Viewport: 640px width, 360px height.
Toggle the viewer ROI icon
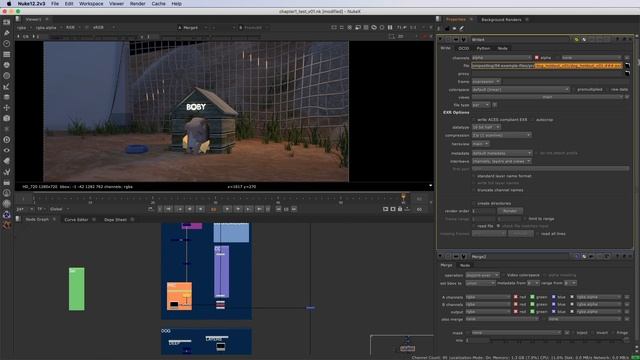[x=358, y=27]
